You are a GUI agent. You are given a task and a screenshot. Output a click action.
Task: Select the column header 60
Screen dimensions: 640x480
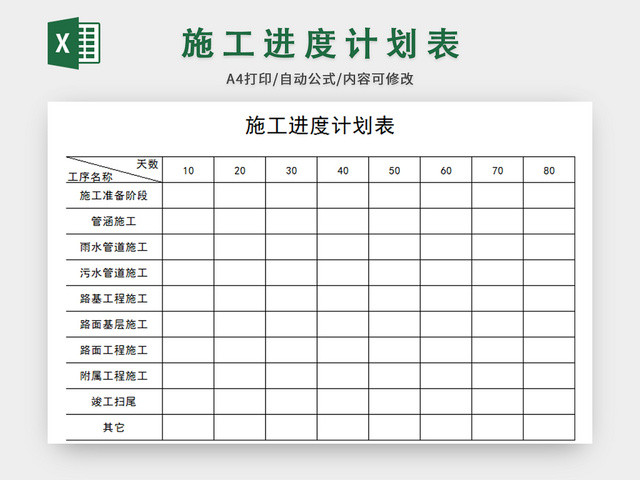(x=446, y=171)
